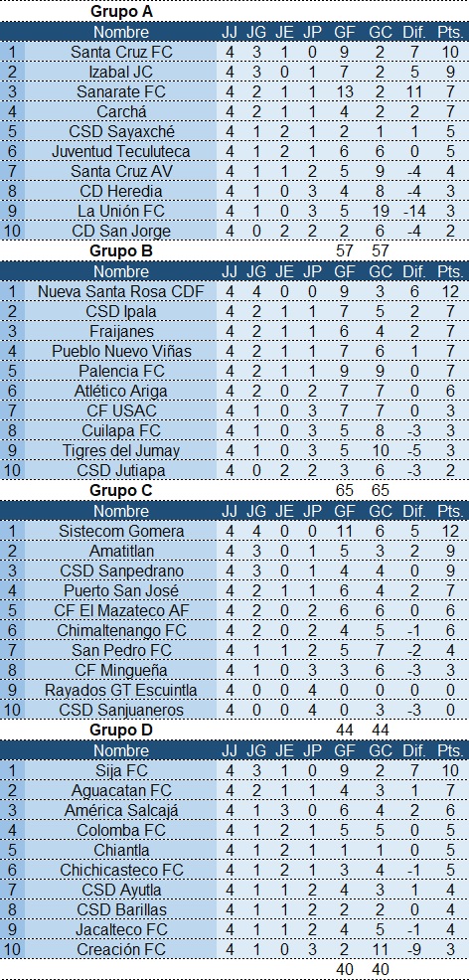Click the Sija FC team cell
Image resolution: width=469 pixels, height=980 pixels.
coord(121,770)
